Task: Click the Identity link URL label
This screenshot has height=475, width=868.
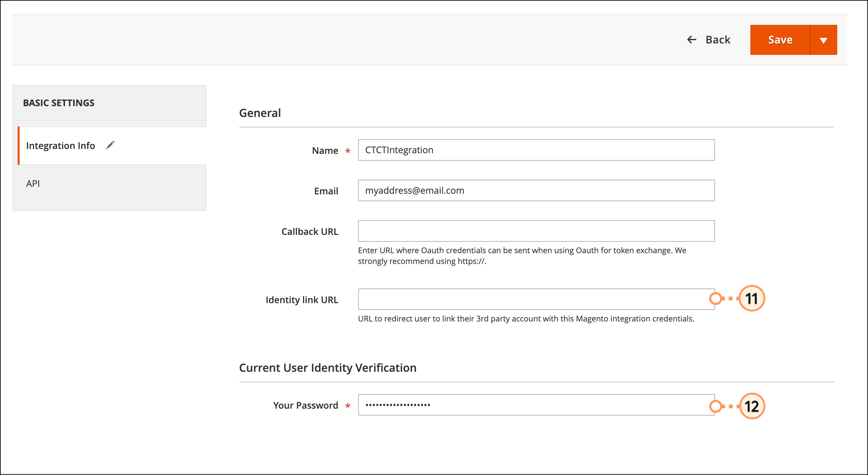Action: pyautogui.click(x=302, y=300)
